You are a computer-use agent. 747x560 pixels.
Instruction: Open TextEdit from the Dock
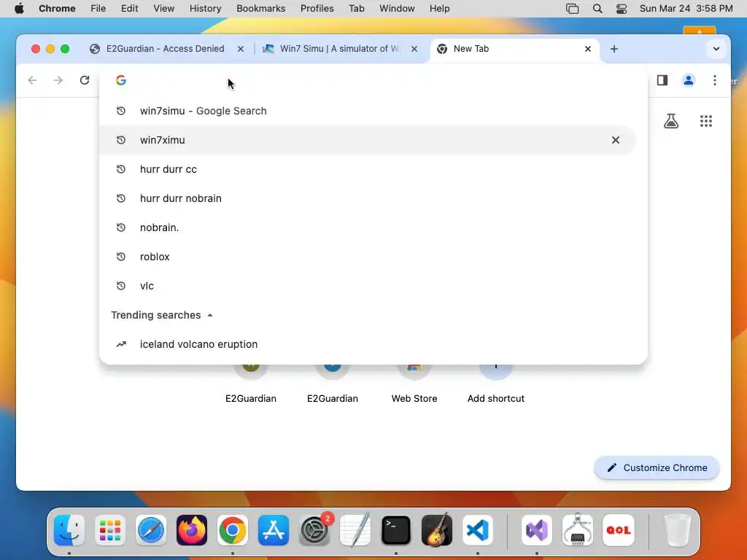point(355,530)
